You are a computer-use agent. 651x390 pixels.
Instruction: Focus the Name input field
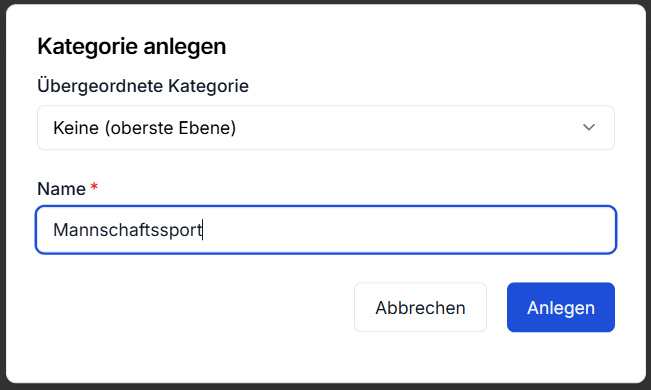[x=326, y=230]
